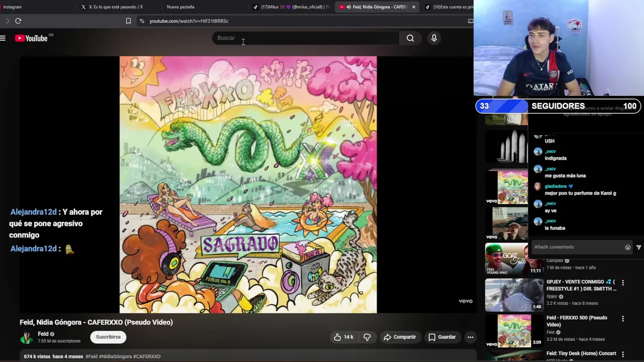Image resolution: width=644 pixels, height=362 pixels.
Task: Bookmark this page in the toolbar
Action: click(128, 21)
